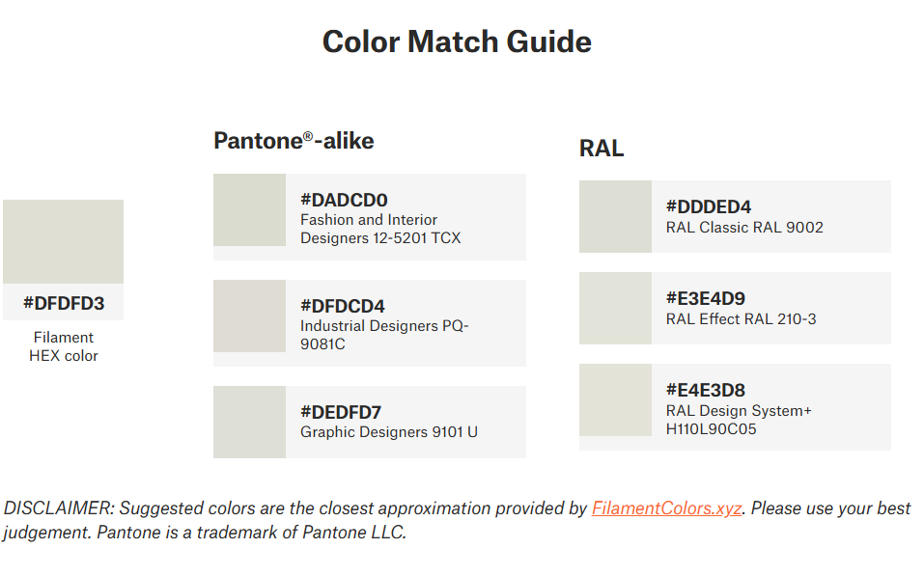Click the RAL Classic 9002 color swatch
924x576 pixels.
(615, 216)
